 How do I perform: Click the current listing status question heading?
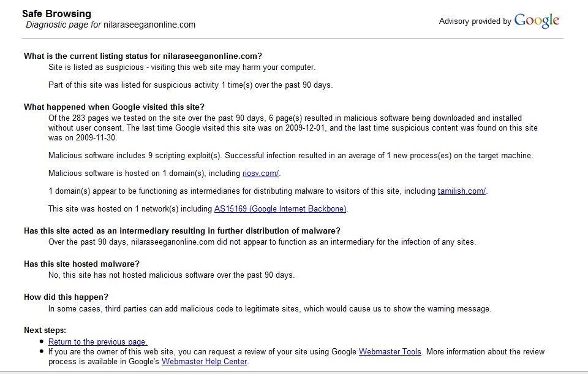143,56
